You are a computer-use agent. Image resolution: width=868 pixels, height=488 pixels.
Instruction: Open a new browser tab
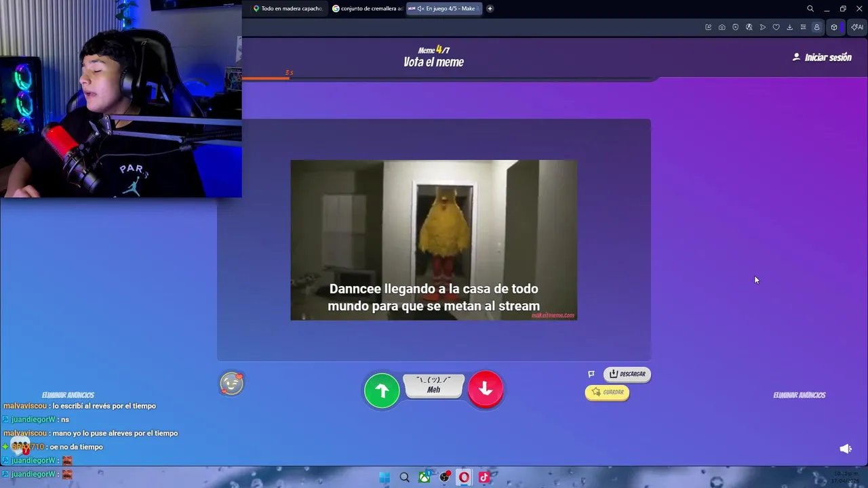pos(490,9)
